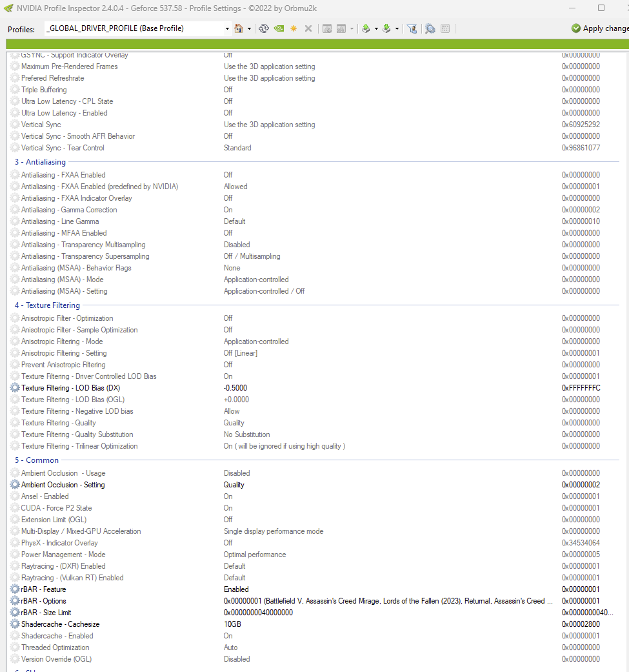Click the import profiles icon with down arrow
The height and width of the screenshot is (672, 629).
tap(386, 28)
